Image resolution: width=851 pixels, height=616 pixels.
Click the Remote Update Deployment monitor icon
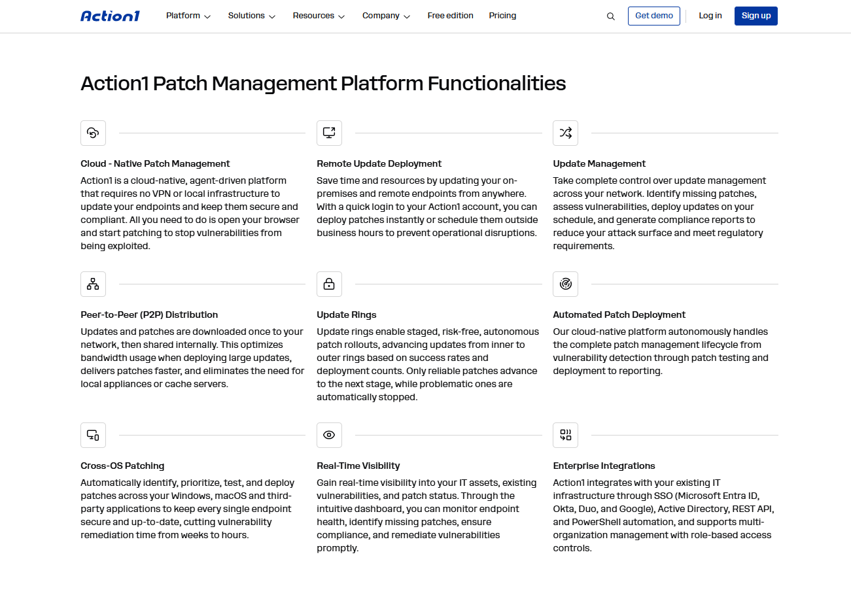(x=329, y=133)
